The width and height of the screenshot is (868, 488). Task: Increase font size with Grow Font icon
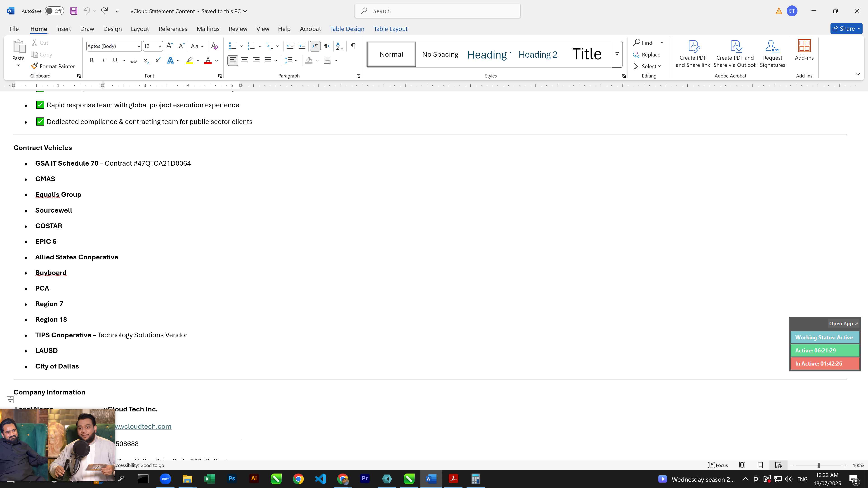click(x=170, y=46)
